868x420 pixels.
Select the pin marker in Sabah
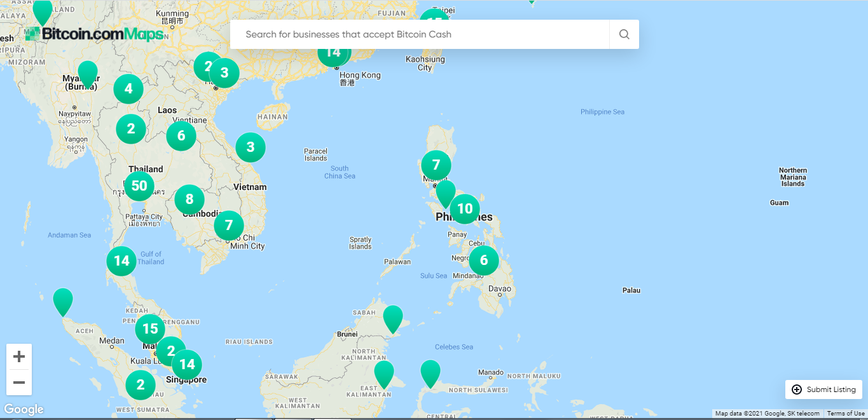(393, 319)
